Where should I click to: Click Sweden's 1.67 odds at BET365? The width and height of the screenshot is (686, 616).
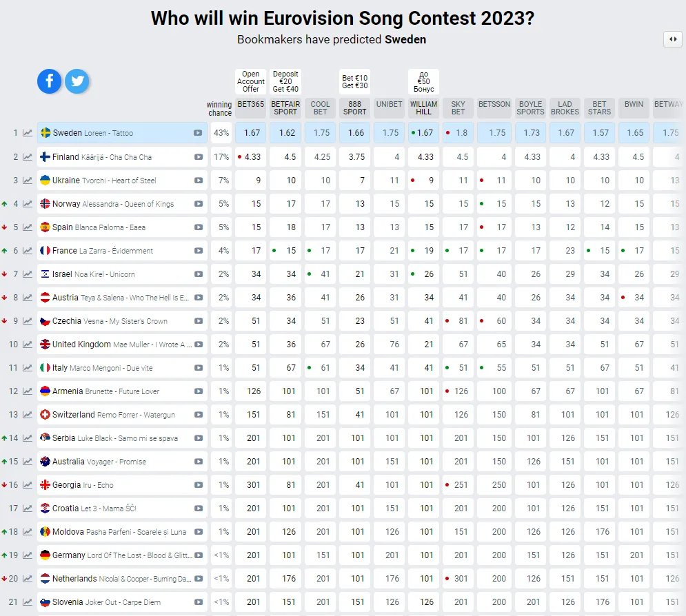[x=251, y=133]
